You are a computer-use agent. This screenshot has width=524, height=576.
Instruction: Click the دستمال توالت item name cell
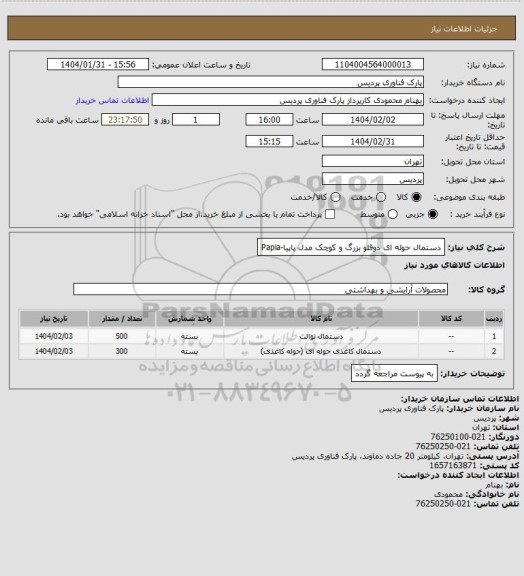(321, 336)
